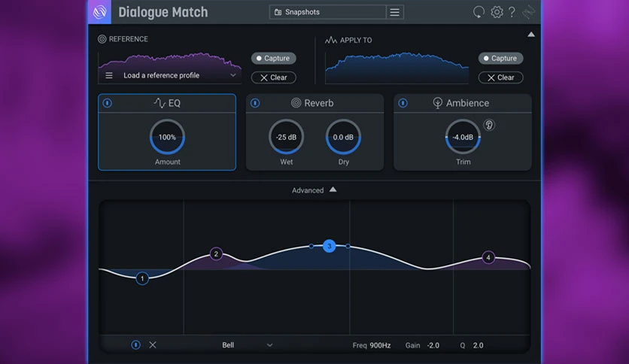Click the chat bubble feedback icon
This screenshot has width=629, height=364.
point(479,12)
